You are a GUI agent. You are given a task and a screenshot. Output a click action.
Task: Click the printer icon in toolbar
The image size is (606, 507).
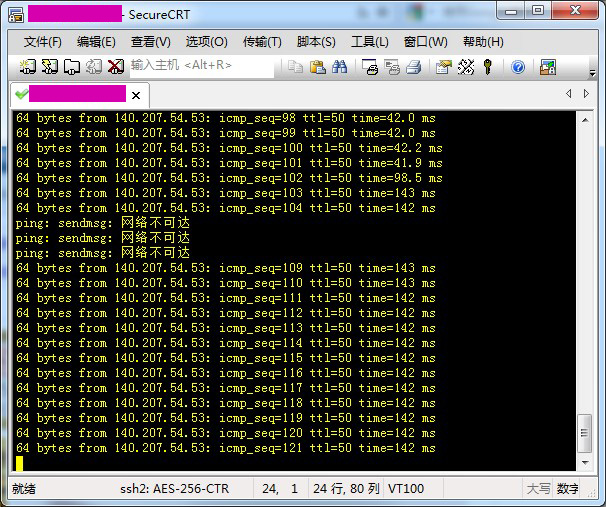(x=414, y=67)
